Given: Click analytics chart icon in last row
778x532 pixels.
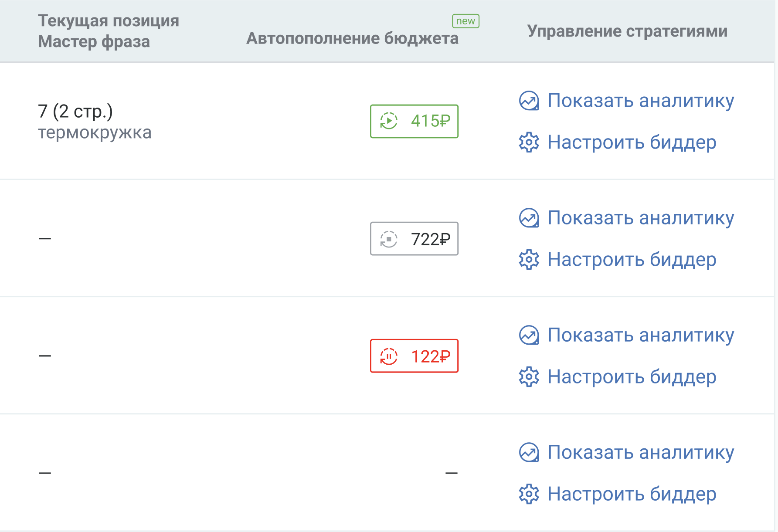Looking at the screenshot, I should pyautogui.click(x=529, y=452).
